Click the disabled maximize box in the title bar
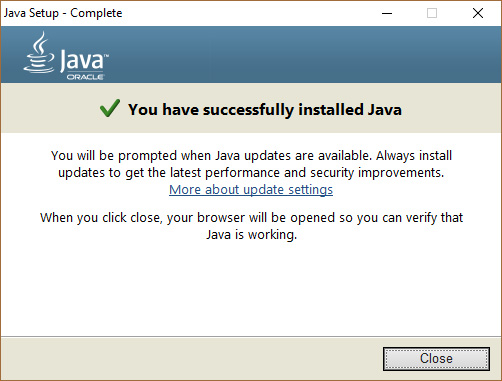 click(432, 13)
